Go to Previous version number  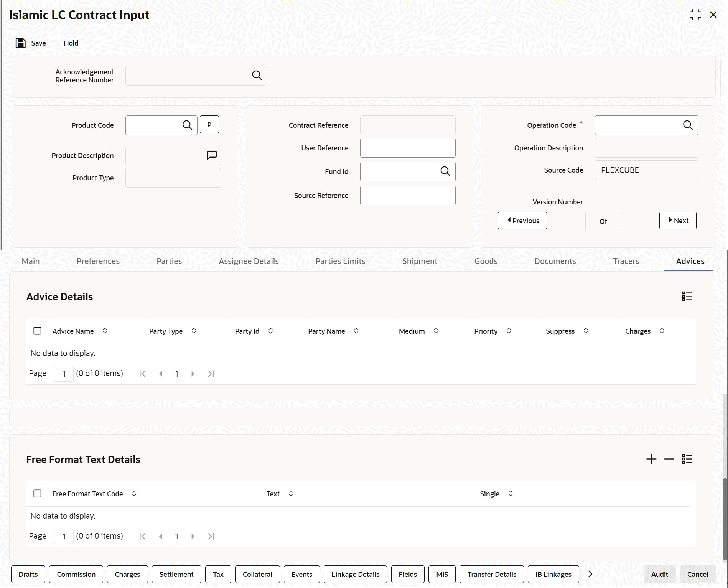point(522,221)
